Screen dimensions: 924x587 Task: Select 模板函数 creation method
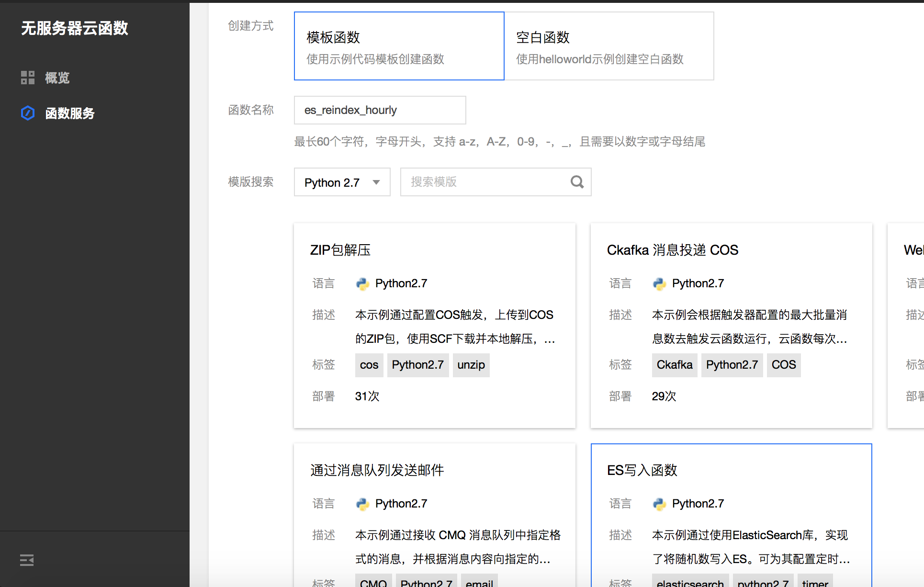pyautogui.click(x=399, y=46)
